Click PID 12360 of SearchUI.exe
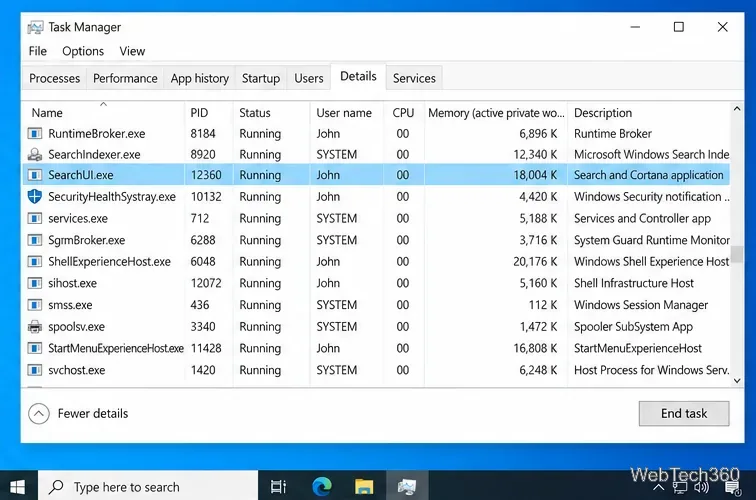This screenshot has height=500, width=756. click(206, 175)
